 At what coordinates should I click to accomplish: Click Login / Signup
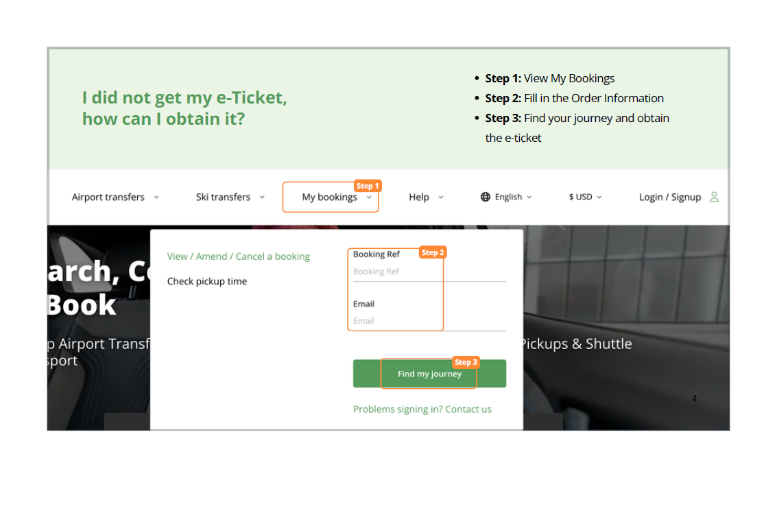[x=670, y=197]
